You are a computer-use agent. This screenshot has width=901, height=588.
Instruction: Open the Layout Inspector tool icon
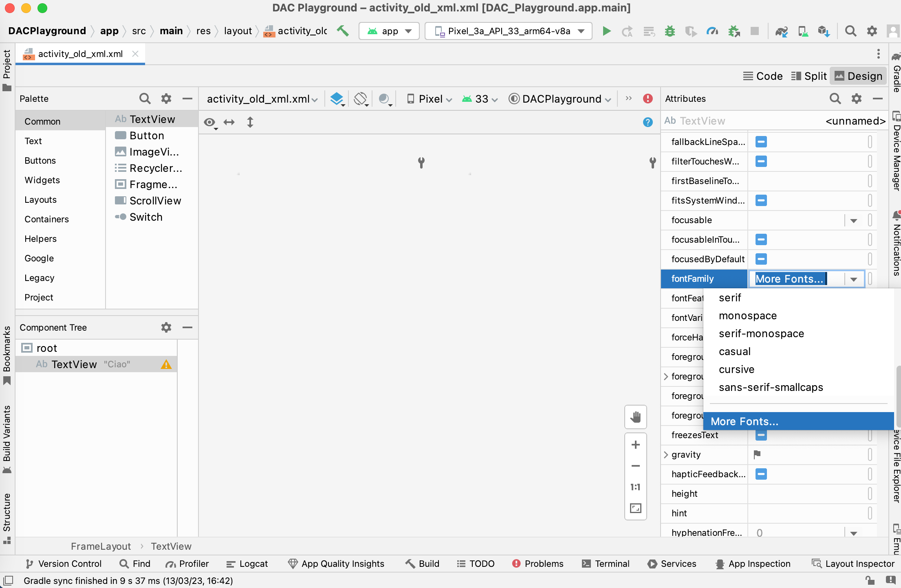[x=816, y=563]
